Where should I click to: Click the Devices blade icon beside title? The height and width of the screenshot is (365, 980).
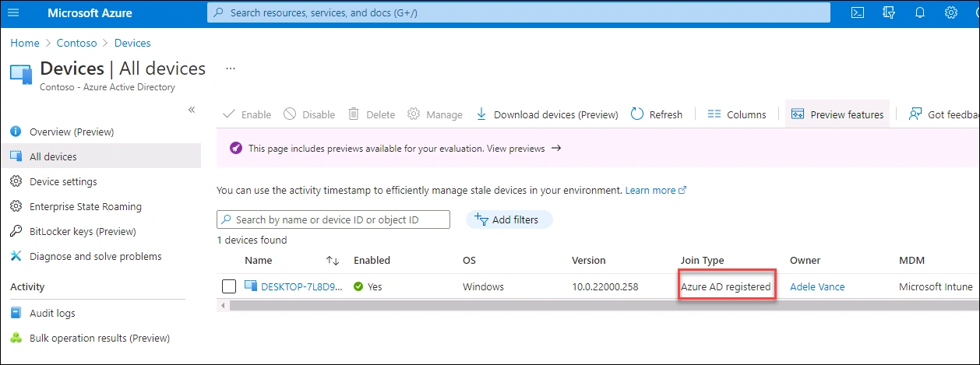pyautogui.click(x=21, y=74)
